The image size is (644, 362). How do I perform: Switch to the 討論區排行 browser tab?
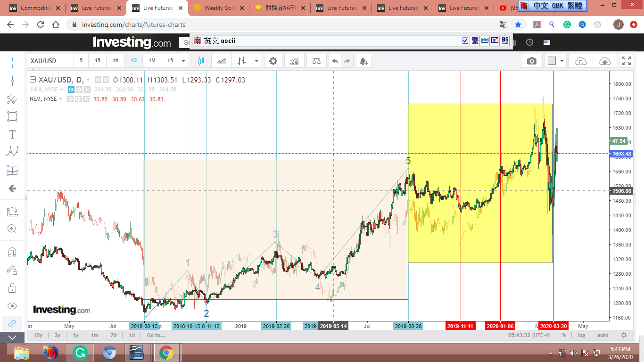(x=279, y=8)
